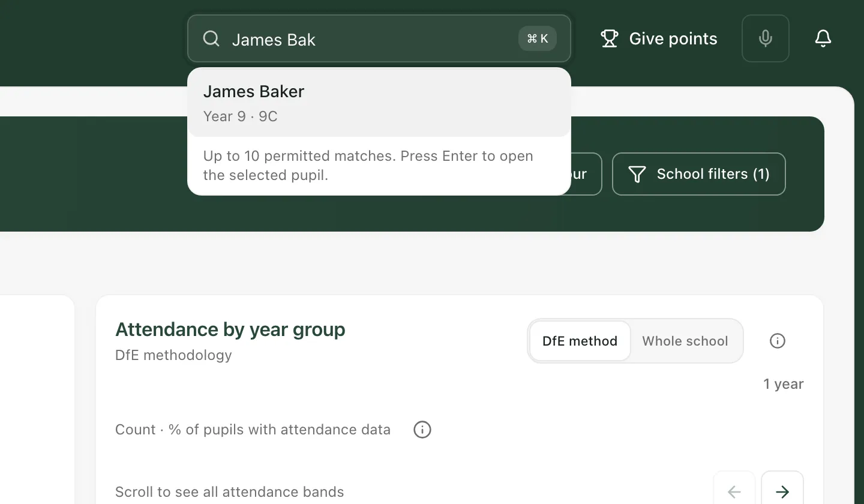Switch to Whole school view
Image resolution: width=864 pixels, height=504 pixels.
tap(685, 341)
